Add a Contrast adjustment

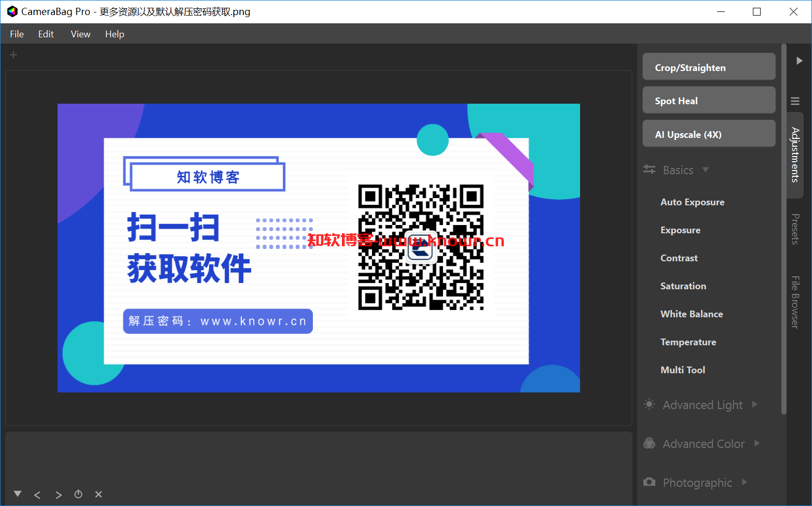tap(679, 258)
